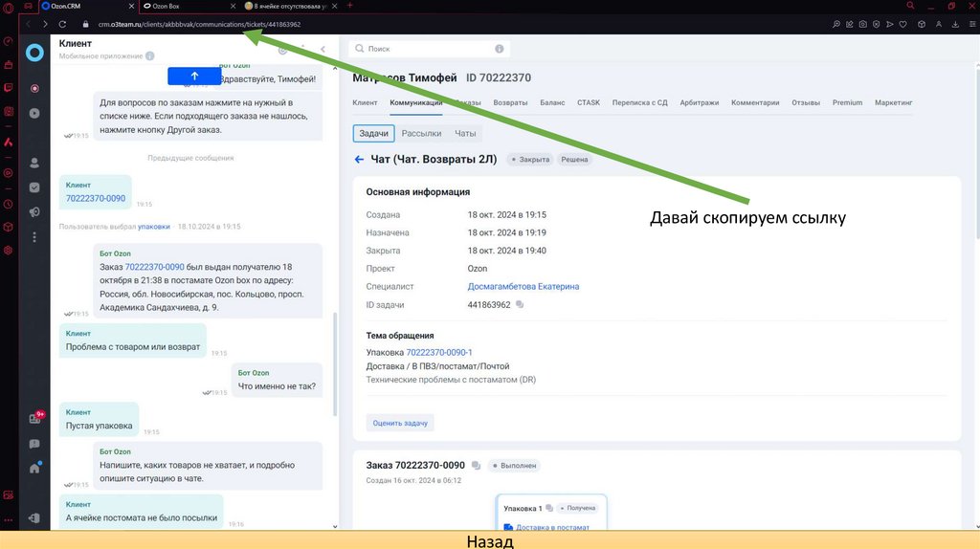980x549 pixels.
Task: Click the Решена status badge
Action: [x=574, y=160]
